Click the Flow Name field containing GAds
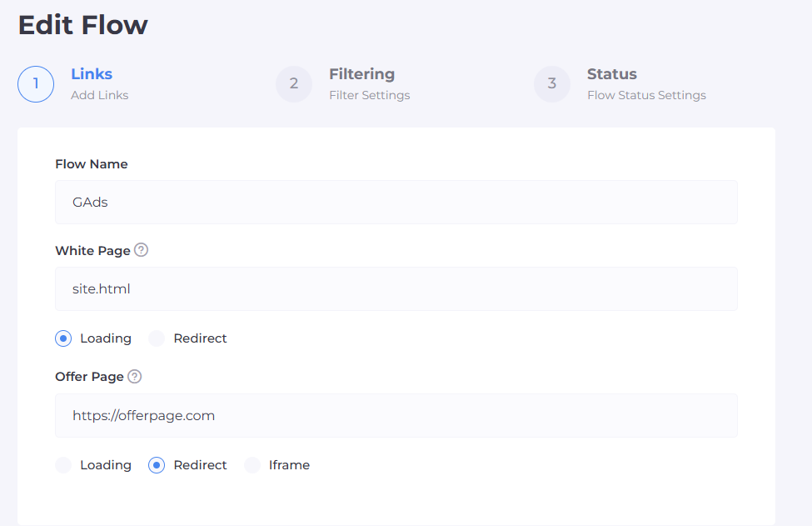This screenshot has width=812, height=526. coord(396,203)
